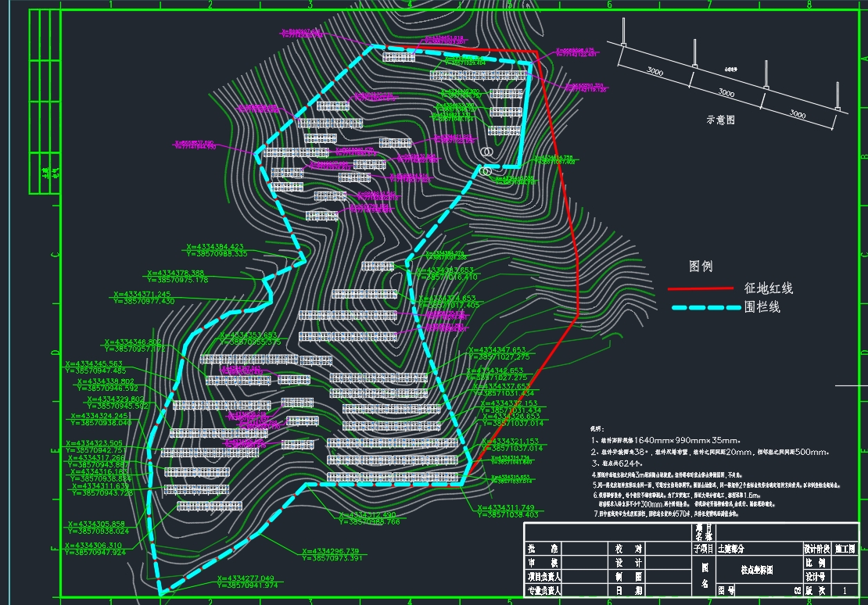Viewport: 868px width, 605px height.
Task: Pick the X=4334346.802 coordinate annotation
Action: 133,342
